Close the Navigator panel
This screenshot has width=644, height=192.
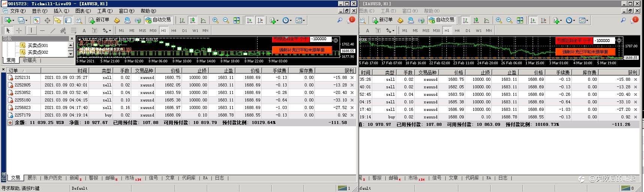tap(72, 39)
